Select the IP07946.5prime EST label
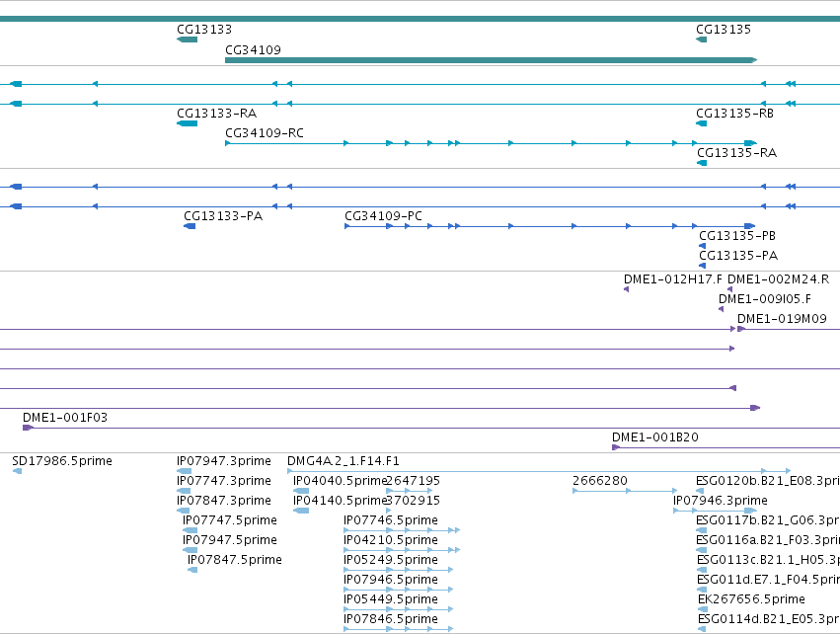Screen dimensions: 840x634 point(391,580)
